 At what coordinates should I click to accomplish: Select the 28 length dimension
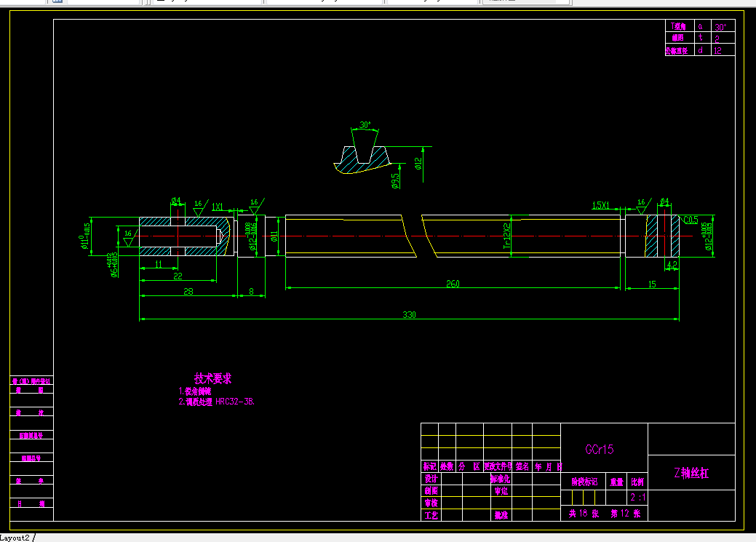[188, 291]
